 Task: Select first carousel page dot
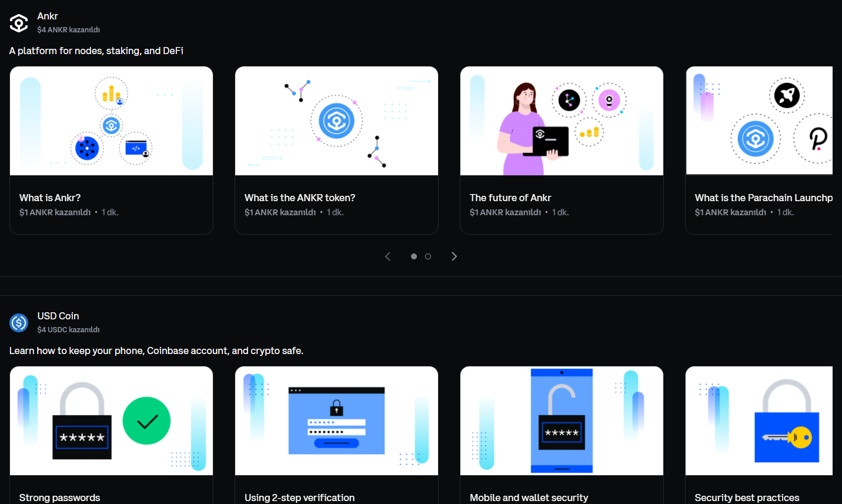(x=414, y=256)
